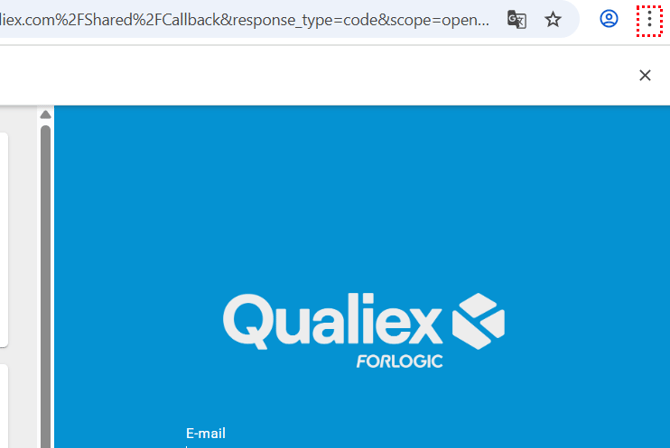The width and height of the screenshot is (670, 448).
Task: Click the scrollbar up arrow
Action: click(45, 115)
